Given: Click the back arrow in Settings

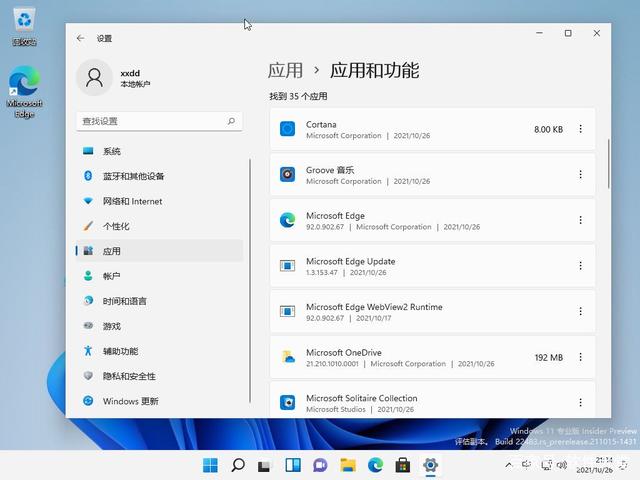Looking at the screenshot, I should coord(81,38).
